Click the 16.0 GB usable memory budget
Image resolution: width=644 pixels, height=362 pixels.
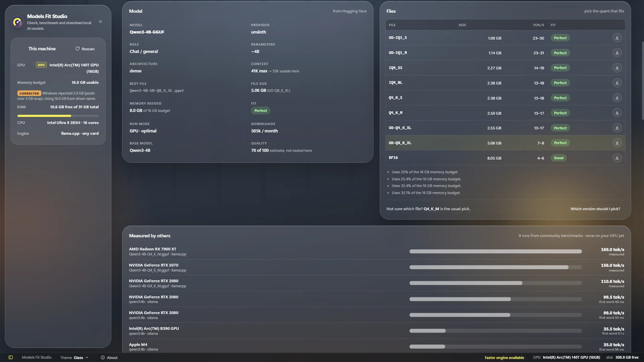85,82
